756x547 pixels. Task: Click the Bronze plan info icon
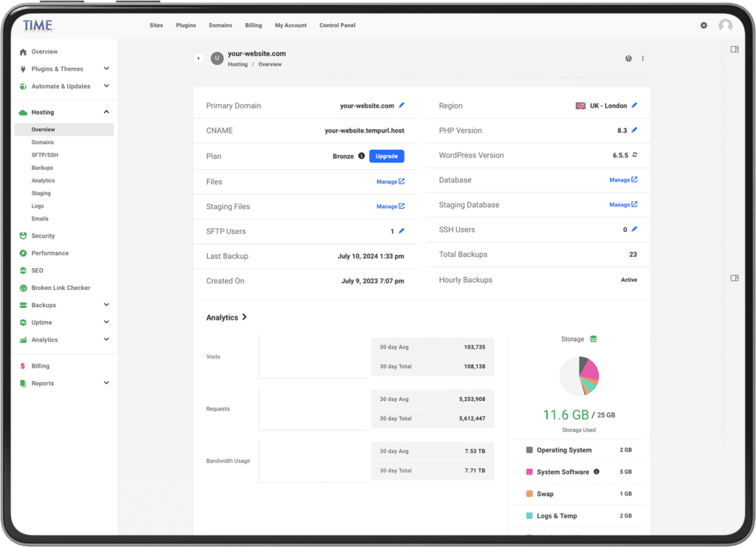pos(361,156)
